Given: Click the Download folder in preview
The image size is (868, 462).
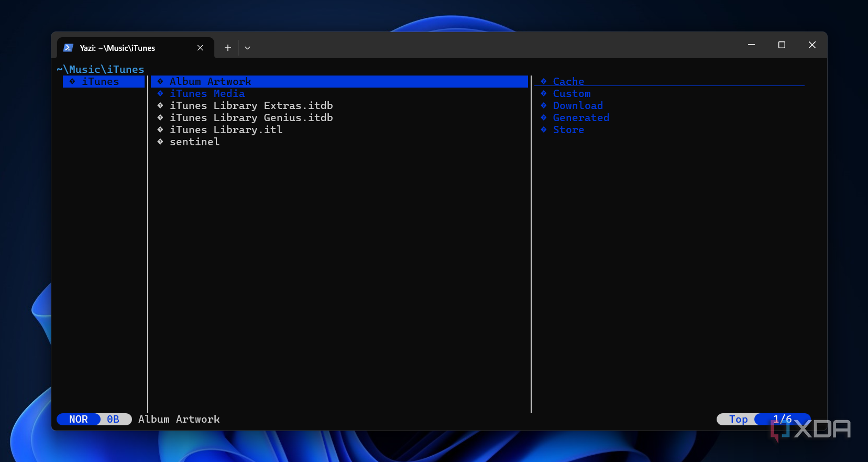Looking at the screenshot, I should 578,105.
